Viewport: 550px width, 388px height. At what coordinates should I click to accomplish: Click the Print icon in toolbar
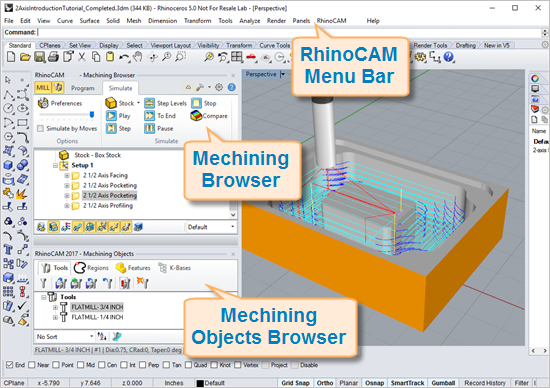(53, 56)
